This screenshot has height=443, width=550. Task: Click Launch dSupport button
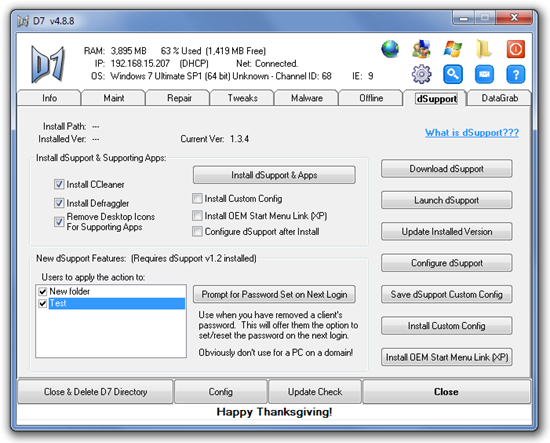(x=447, y=200)
